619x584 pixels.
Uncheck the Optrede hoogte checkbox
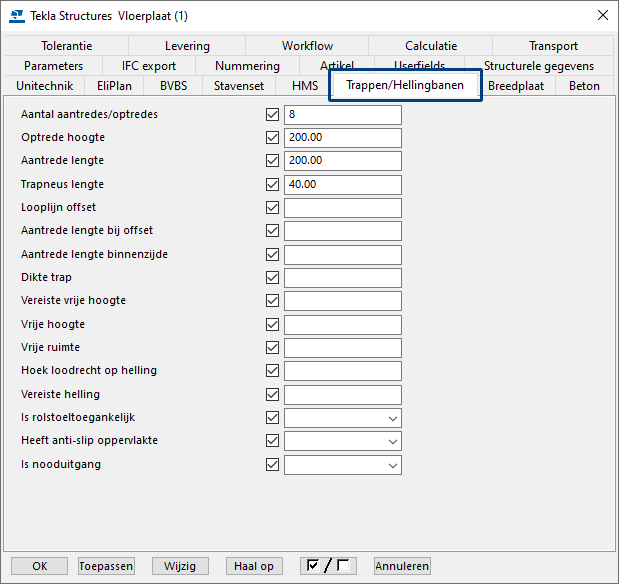272,138
